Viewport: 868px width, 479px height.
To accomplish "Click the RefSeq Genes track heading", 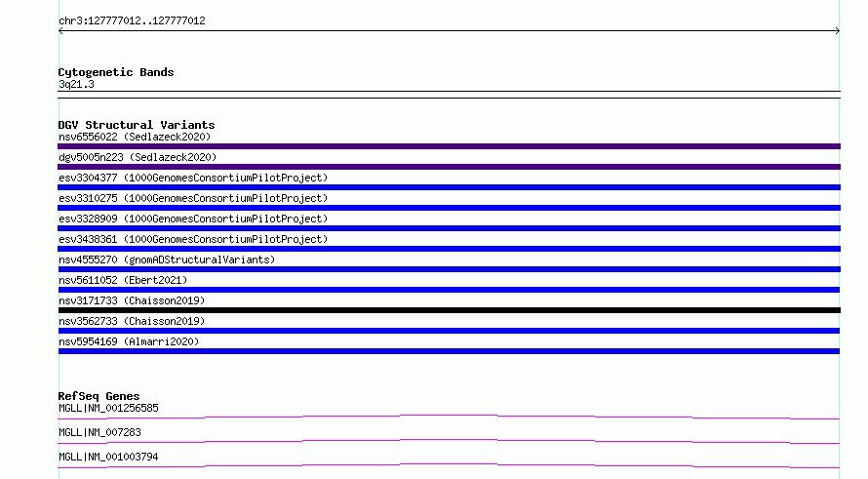I will [99, 396].
